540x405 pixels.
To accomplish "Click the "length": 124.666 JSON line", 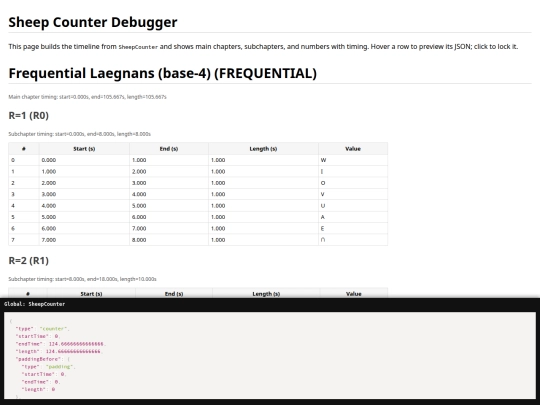I will click(59, 352).
